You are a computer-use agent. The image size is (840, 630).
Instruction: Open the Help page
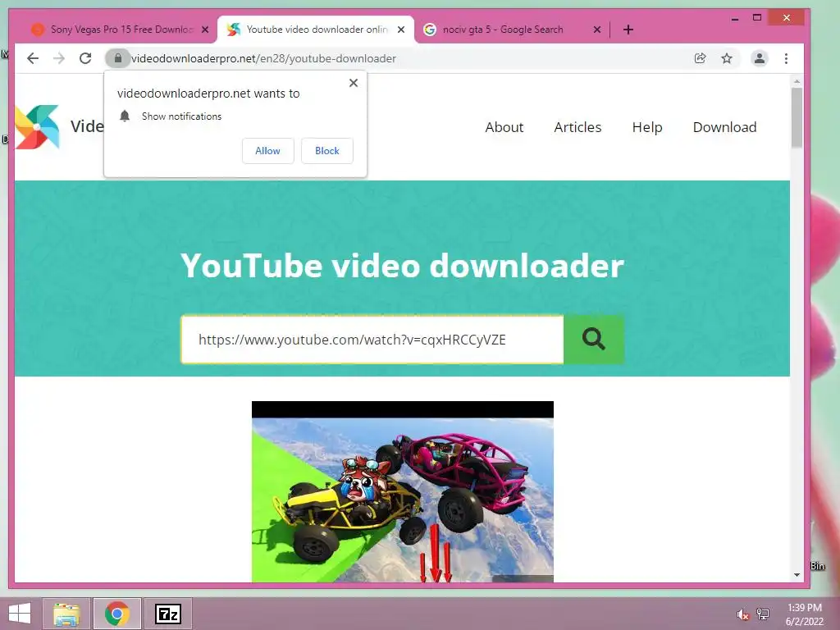coord(647,127)
